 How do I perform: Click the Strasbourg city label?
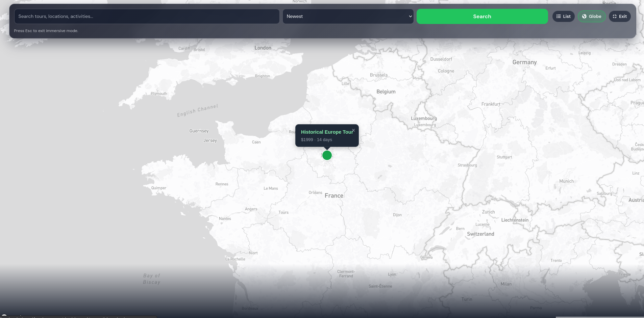467,165
